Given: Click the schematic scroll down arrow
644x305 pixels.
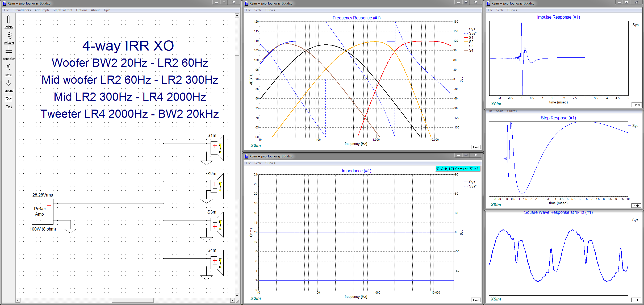Looking at the screenshot, I should pos(237,296).
